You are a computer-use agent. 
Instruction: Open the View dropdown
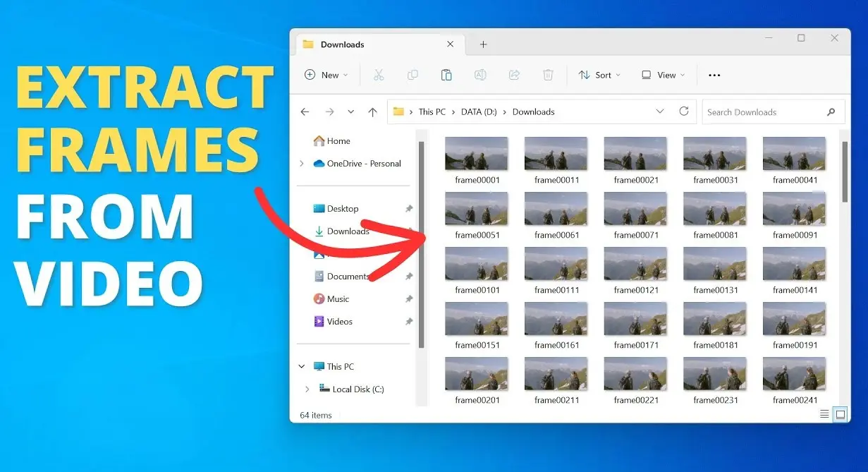pos(661,75)
